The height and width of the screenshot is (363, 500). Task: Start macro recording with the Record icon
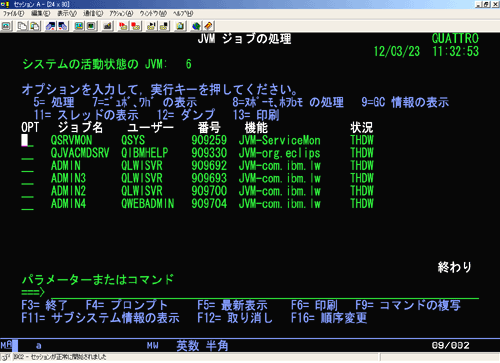(123, 26)
